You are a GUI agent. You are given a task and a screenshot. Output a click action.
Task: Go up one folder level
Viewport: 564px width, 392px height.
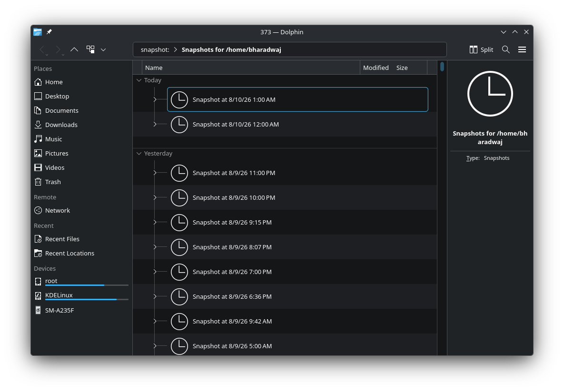pos(74,49)
